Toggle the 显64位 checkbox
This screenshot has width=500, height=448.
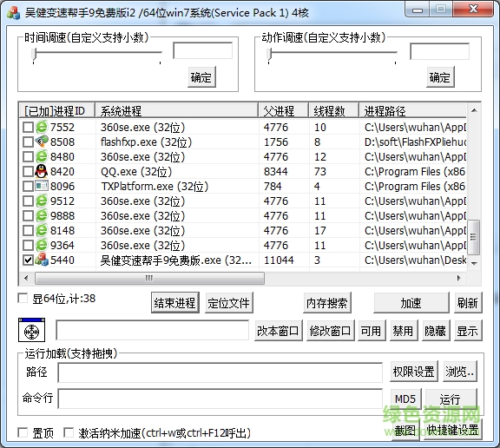[23, 299]
